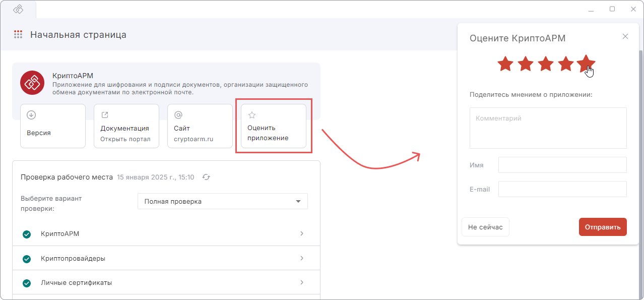Open Документация portal card
The image size is (644, 300).
(126, 126)
